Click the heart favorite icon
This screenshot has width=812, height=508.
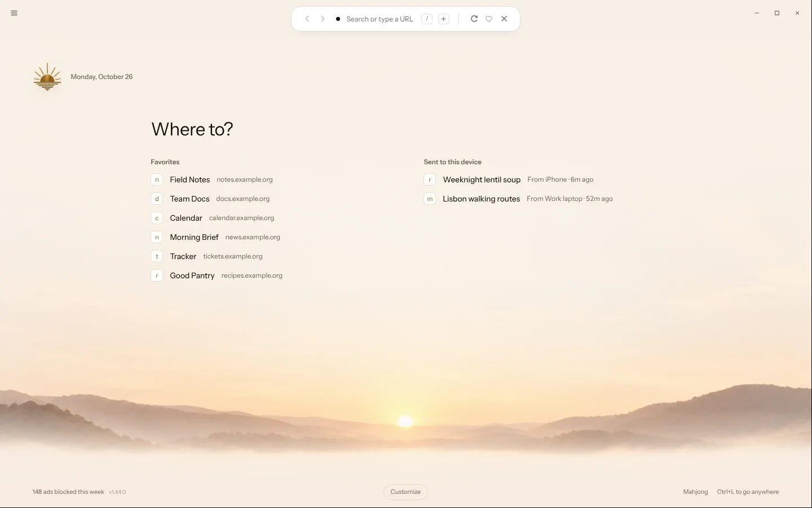[489, 19]
